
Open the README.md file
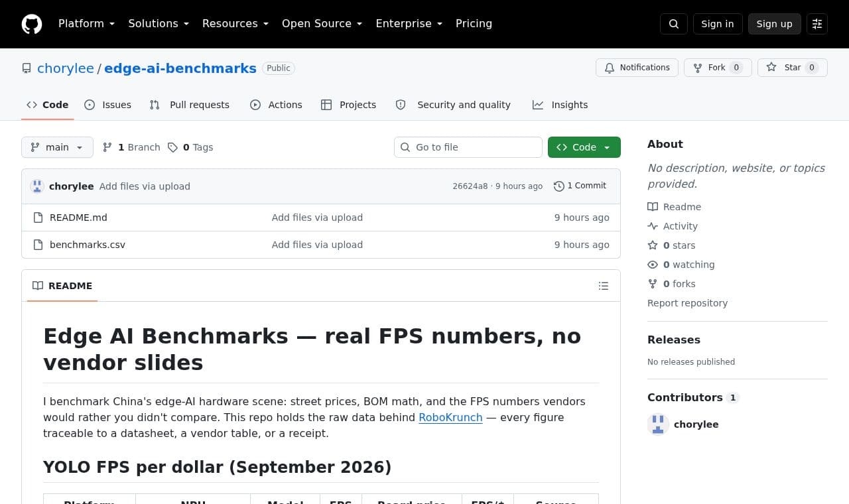pos(78,218)
